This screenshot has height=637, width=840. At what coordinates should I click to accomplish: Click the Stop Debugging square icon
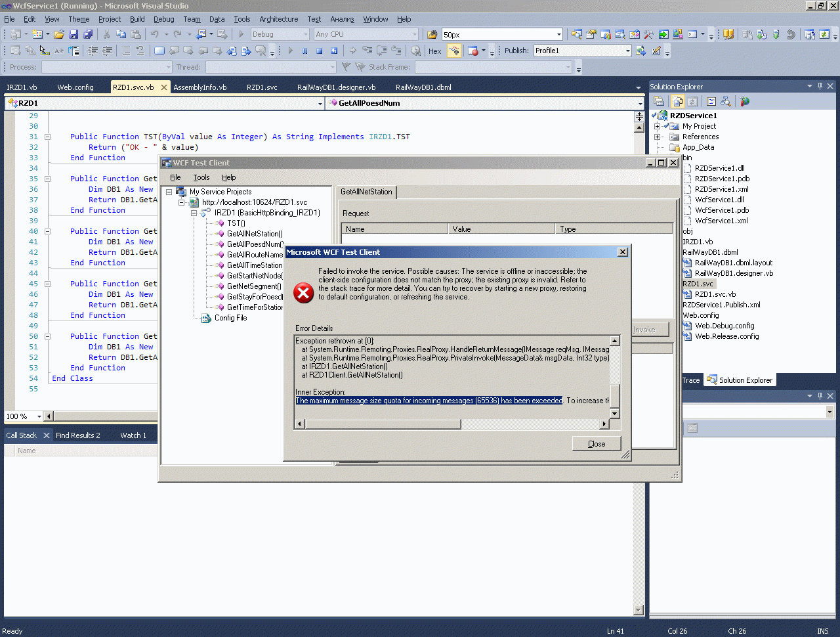click(x=319, y=51)
